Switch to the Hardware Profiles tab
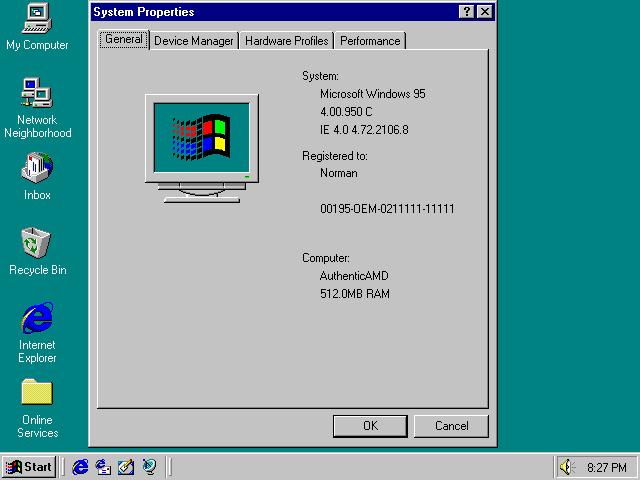Screen dimensions: 640x480 [x=286, y=41]
